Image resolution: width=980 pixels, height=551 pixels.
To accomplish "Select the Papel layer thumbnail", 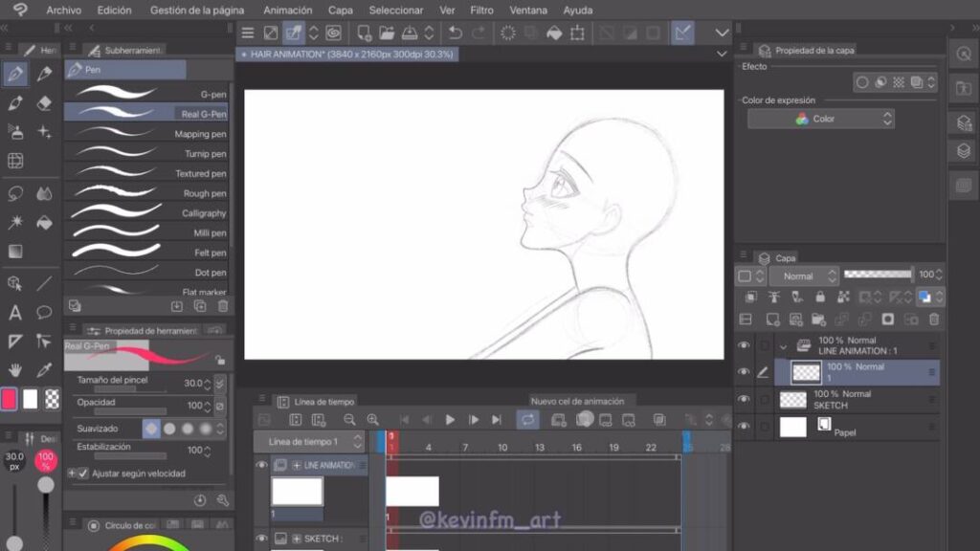I will 793,428.
